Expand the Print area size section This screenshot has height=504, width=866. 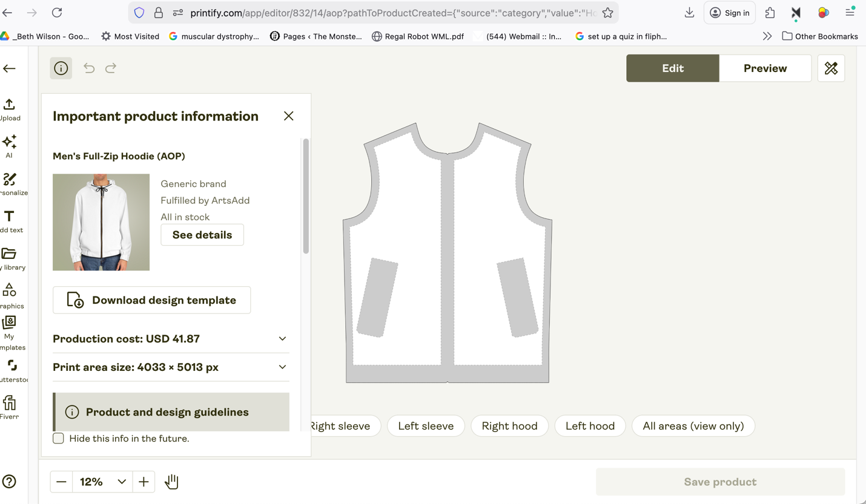[x=171, y=367]
